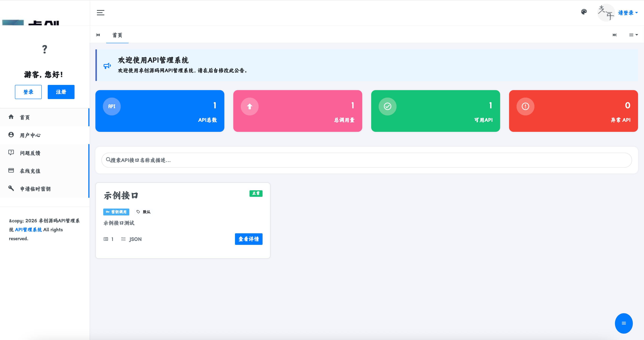The image size is (644, 340).
Task: Click the 异常 API label on red card
Action: pos(621,120)
